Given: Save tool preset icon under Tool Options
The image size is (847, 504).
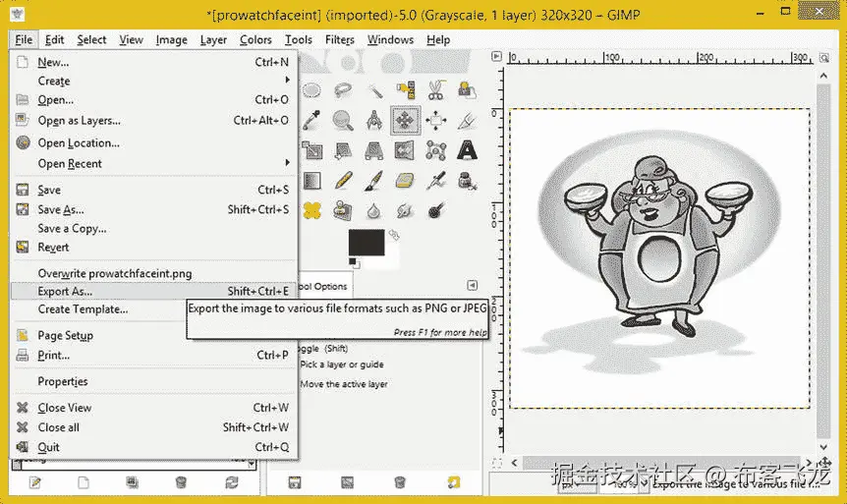Looking at the screenshot, I should pyautogui.click(x=295, y=482).
